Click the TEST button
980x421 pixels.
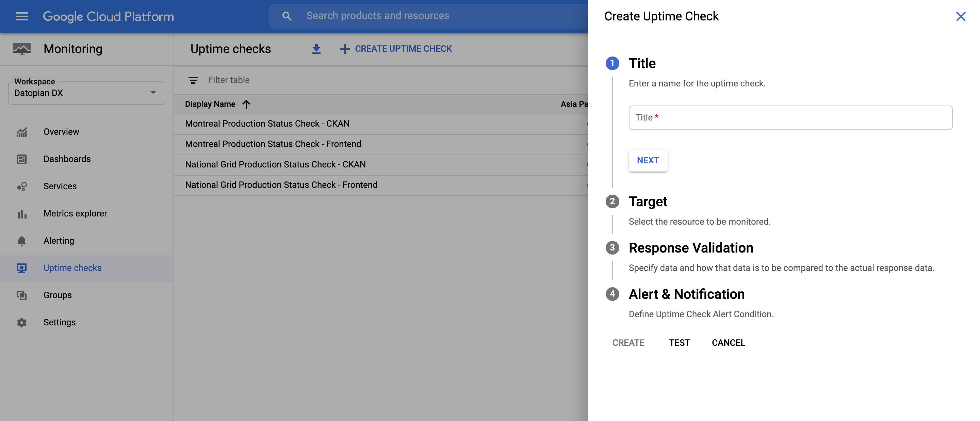[x=679, y=343]
